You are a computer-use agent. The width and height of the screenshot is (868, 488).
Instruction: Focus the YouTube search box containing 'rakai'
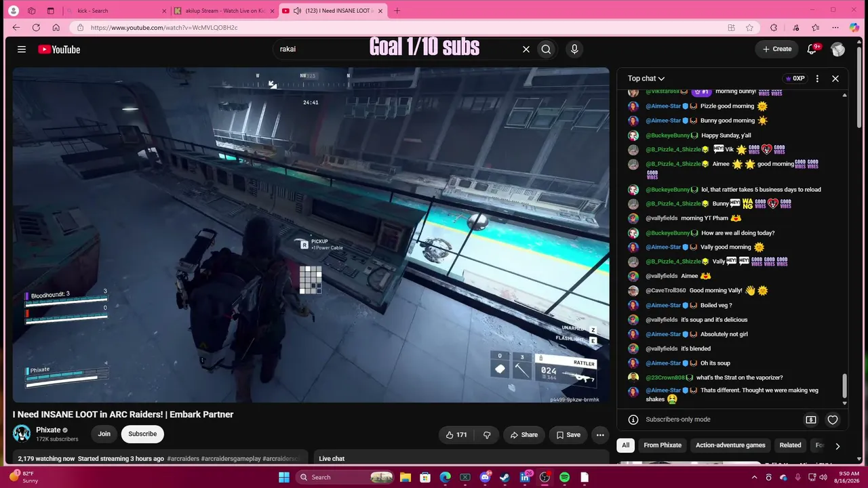pyautogui.click(x=397, y=49)
